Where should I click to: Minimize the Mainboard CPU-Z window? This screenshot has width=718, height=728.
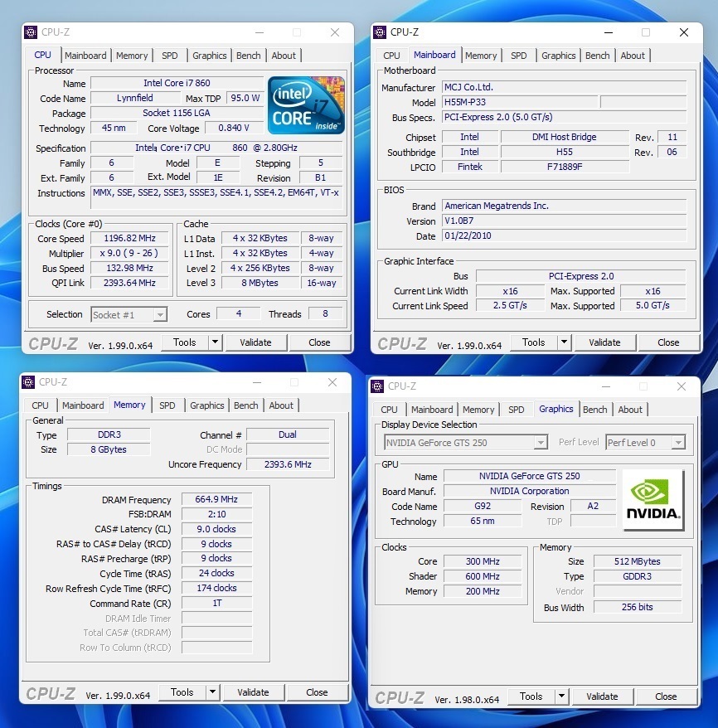click(x=609, y=32)
